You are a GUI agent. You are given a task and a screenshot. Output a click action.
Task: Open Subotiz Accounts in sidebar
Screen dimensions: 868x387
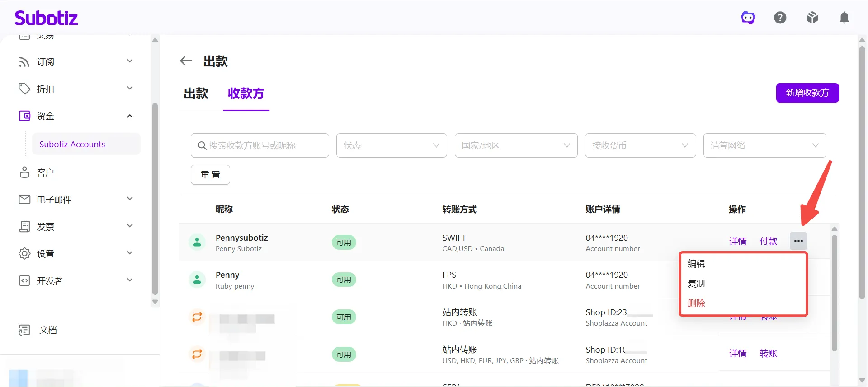click(86, 144)
